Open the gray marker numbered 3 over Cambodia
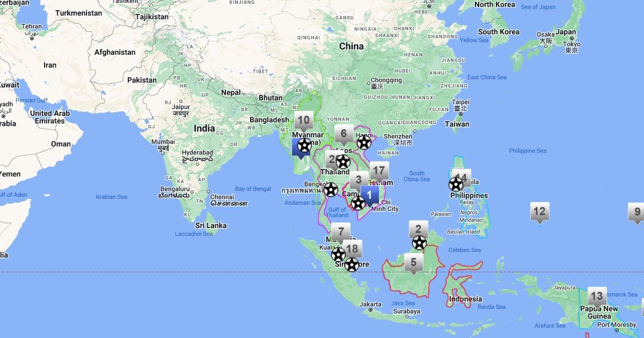644x338 pixels. [x=359, y=181]
